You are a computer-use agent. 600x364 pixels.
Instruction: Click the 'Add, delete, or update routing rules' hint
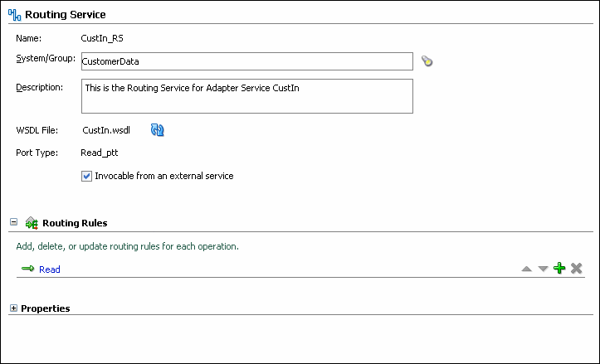(128, 246)
